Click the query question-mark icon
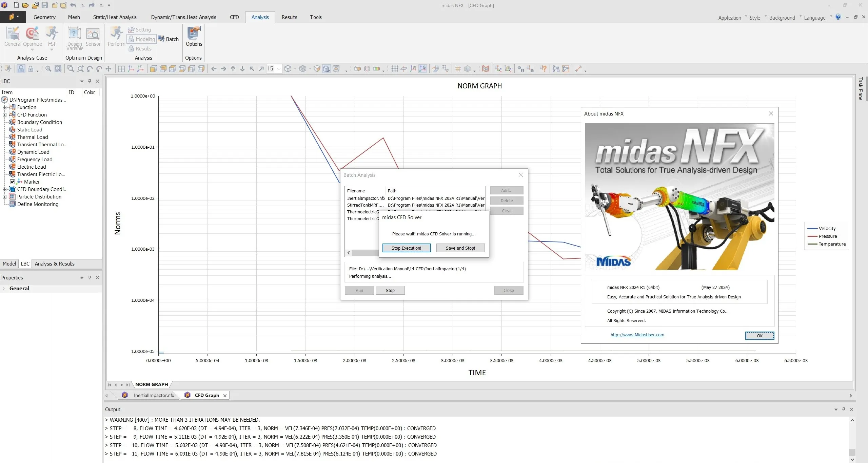This screenshot has width=868, height=463. [x=543, y=69]
